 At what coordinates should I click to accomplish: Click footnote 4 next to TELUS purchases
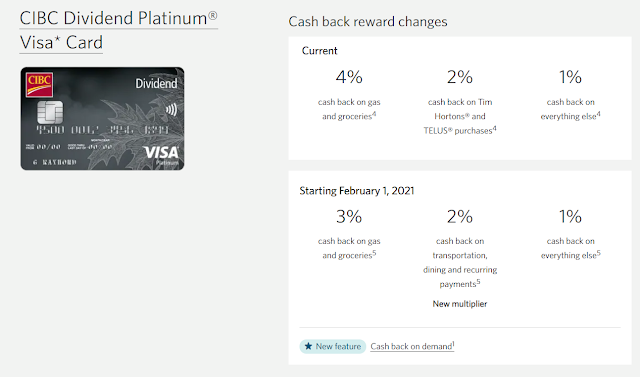pyautogui.click(x=495, y=128)
